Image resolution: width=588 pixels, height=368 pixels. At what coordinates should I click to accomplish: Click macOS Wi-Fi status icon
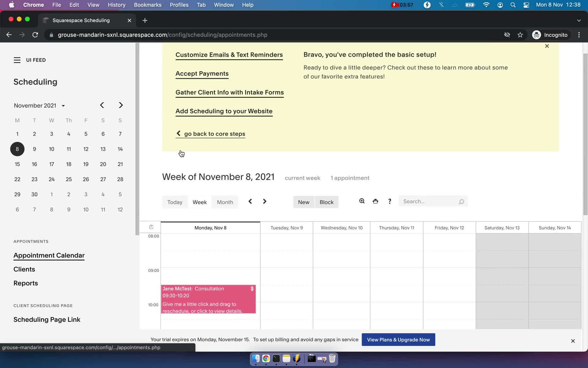coord(486,5)
